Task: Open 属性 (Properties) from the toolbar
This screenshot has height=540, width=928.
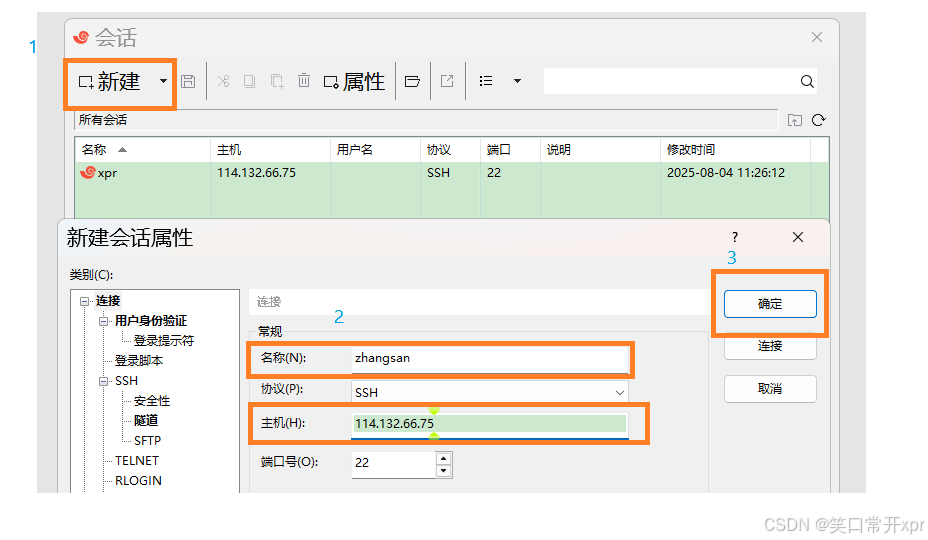Action: [354, 82]
